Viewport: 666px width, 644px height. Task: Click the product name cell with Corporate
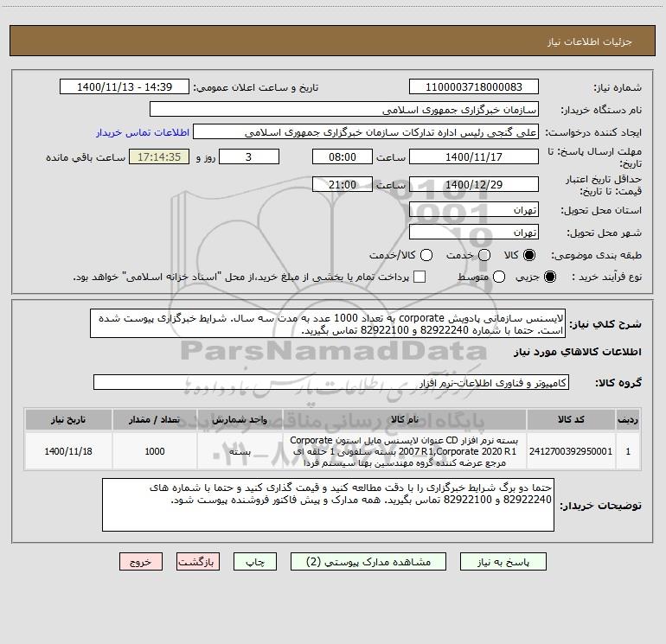[x=405, y=451]
